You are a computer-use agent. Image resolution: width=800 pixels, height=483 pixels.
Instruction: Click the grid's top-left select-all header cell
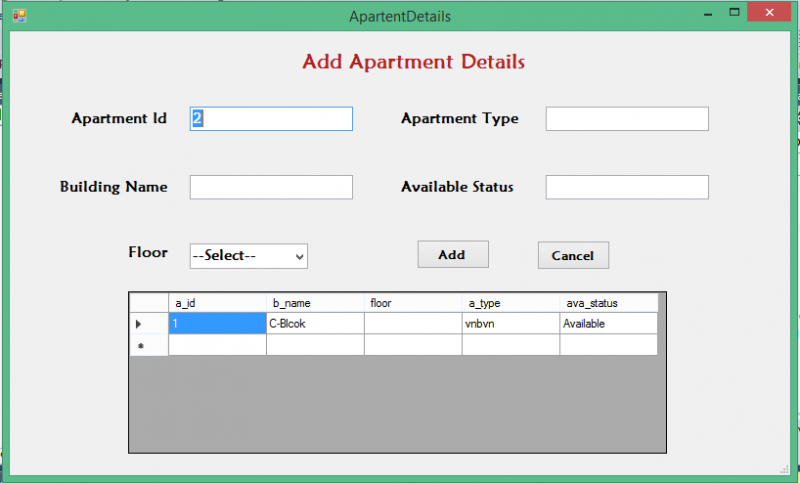tap(149, 303)
